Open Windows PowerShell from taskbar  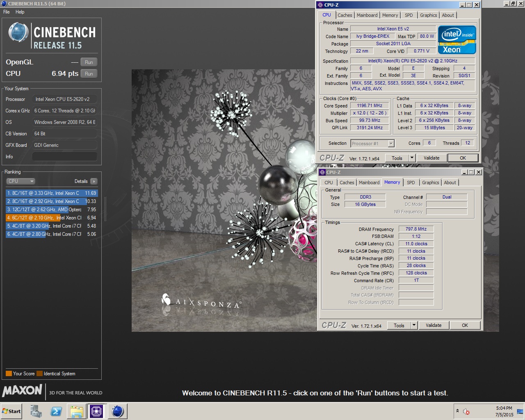point(56,411)
